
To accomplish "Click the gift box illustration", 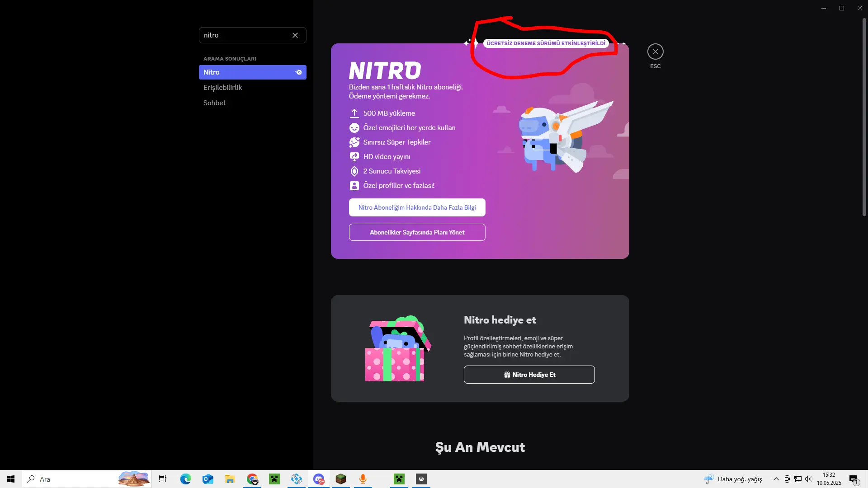I will 398,348.
